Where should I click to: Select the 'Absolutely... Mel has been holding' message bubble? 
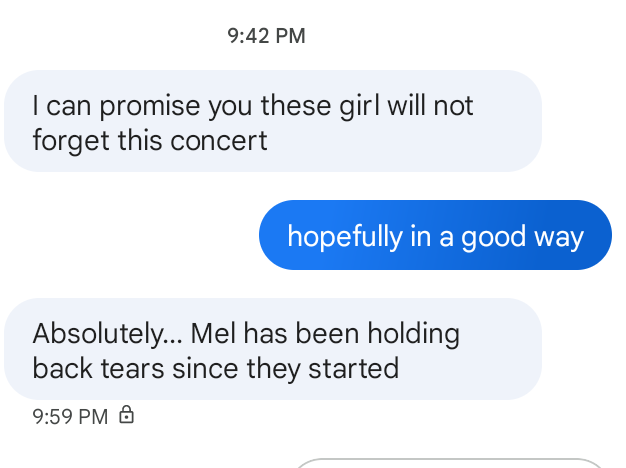[x=273, y=349]
